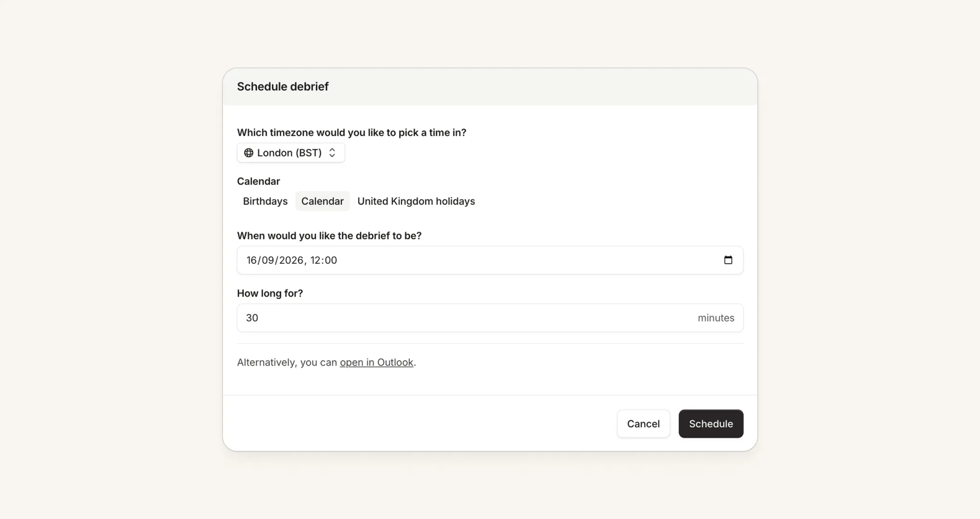Select the hour 12 in time

tap(316, 260)
